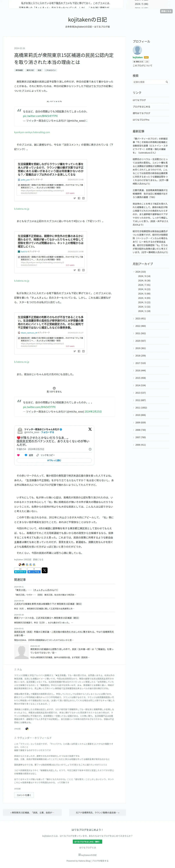Open the 2024 / 2 (32) archive month

(144, 307)
